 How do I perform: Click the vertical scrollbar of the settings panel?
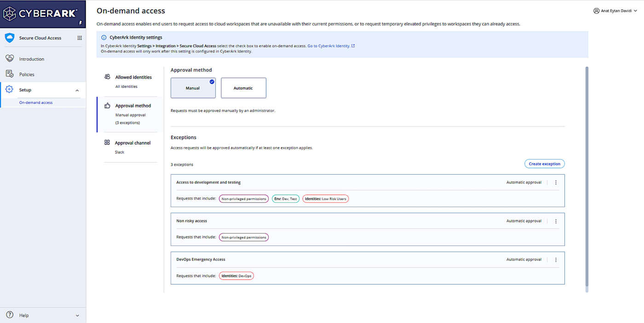point(586,175)
